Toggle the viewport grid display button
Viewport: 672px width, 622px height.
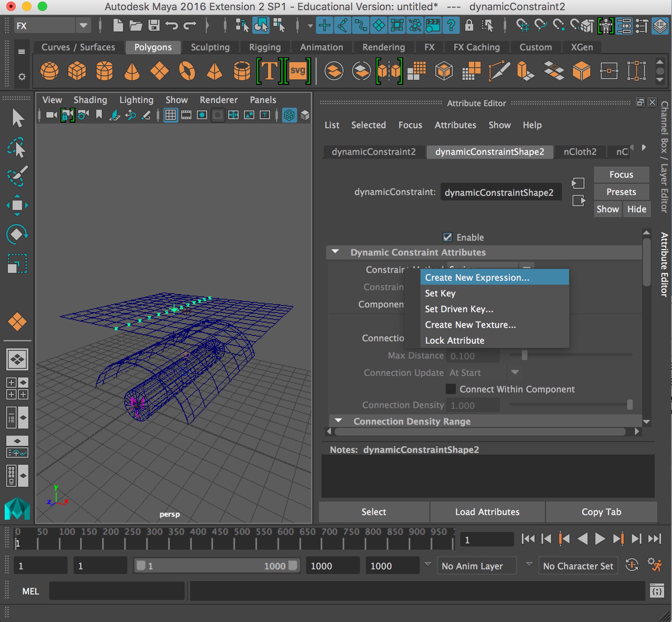171,115
